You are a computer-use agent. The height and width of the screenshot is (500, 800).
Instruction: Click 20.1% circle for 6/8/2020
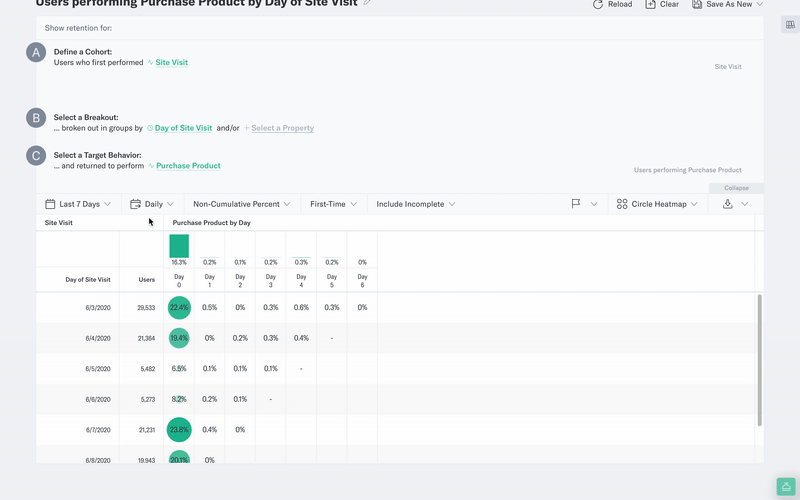pos(179,458)
